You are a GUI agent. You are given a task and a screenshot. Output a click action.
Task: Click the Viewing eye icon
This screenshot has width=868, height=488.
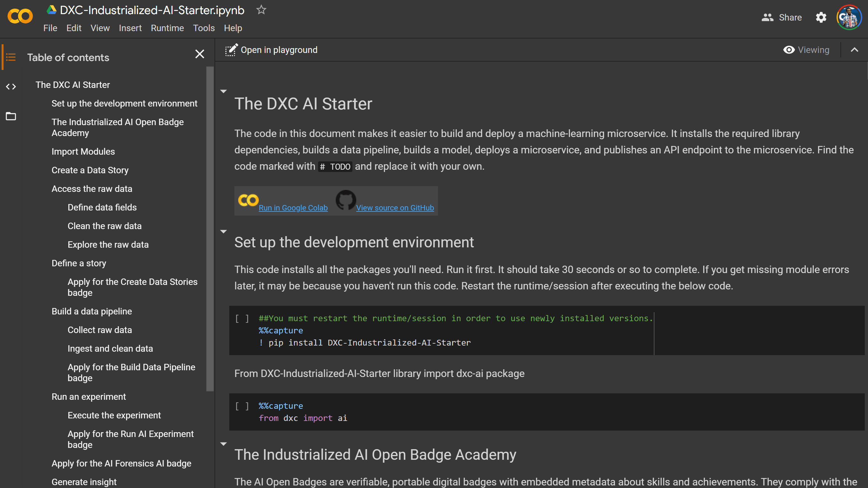tap(789, 50)
